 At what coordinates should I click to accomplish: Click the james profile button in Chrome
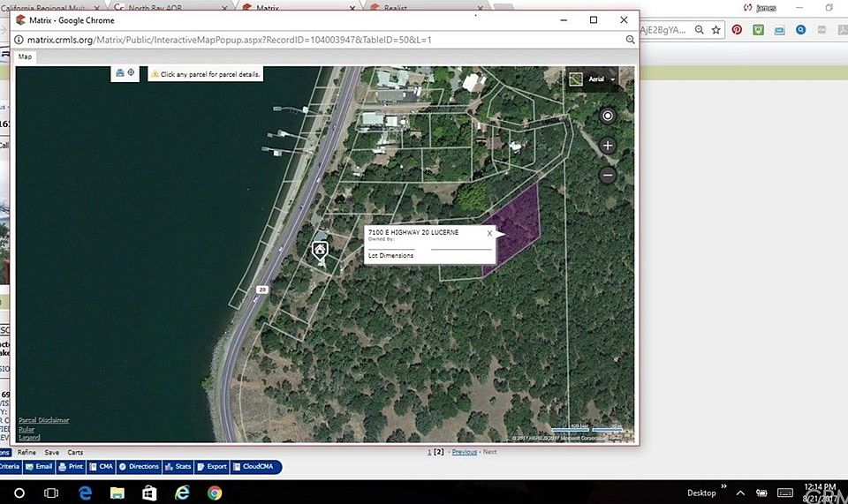click(760, 8)
